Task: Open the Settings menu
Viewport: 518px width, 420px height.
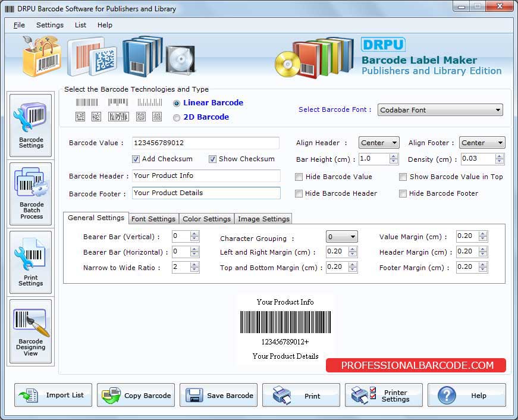Action: pos(50,25)
